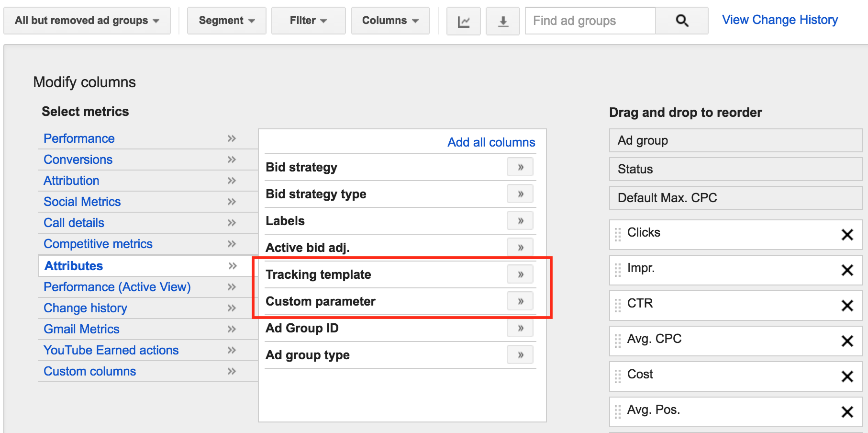Remove the Clicks column

[847, 235]
